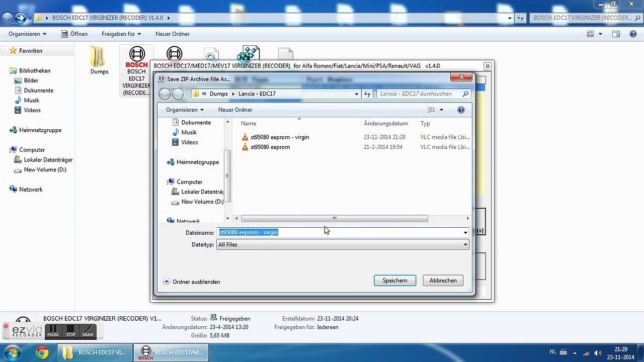This screenshot has height=362, width=644.
Task: Select Favoriten in Explorer sidebar
Action: [26, 51]
